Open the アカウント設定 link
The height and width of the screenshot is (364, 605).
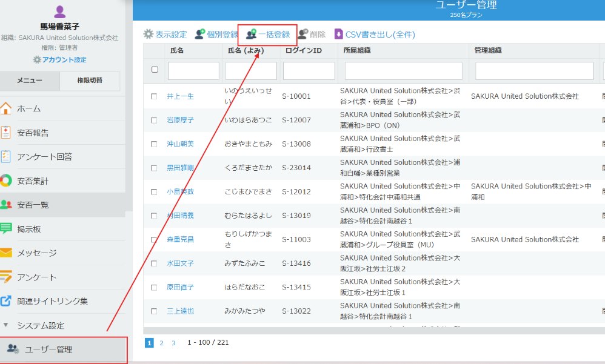[59, 59]
